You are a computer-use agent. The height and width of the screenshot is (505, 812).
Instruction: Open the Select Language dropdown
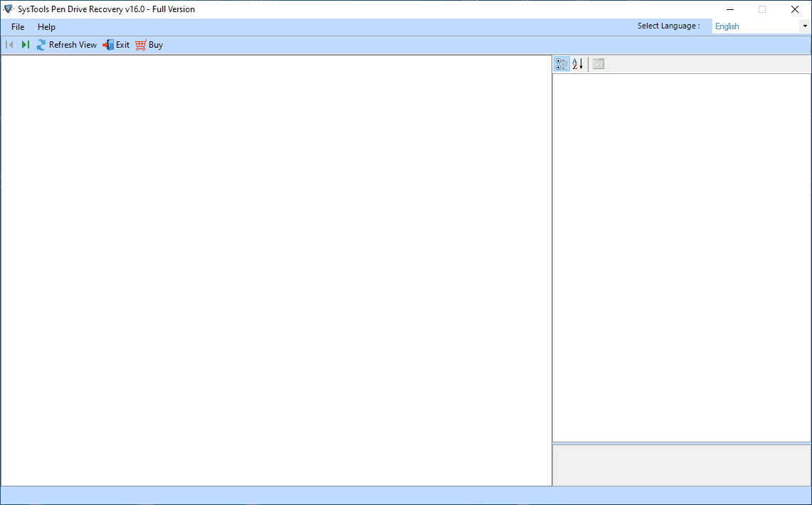click(x=805, y=26)
